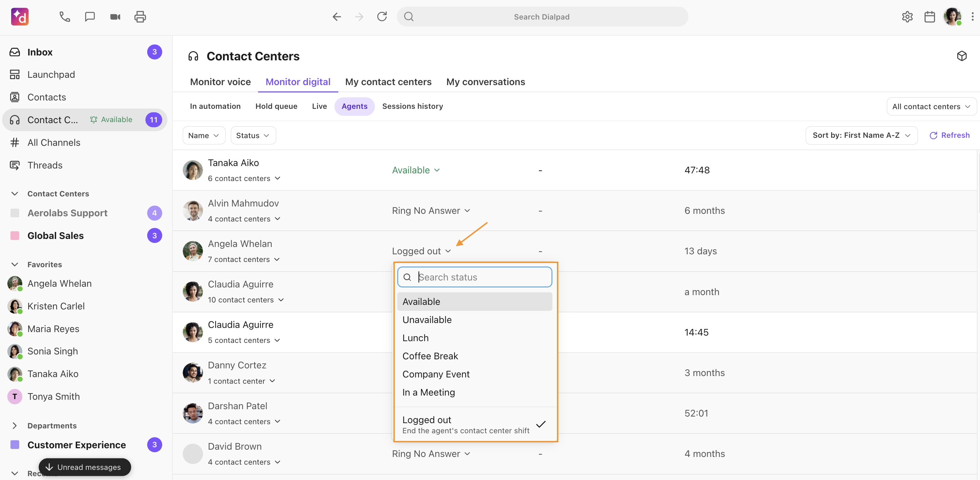Open the Status filter dropdown
Image resolution: width=980 pixels, height=480 pixels.
(x=252, y=135)
